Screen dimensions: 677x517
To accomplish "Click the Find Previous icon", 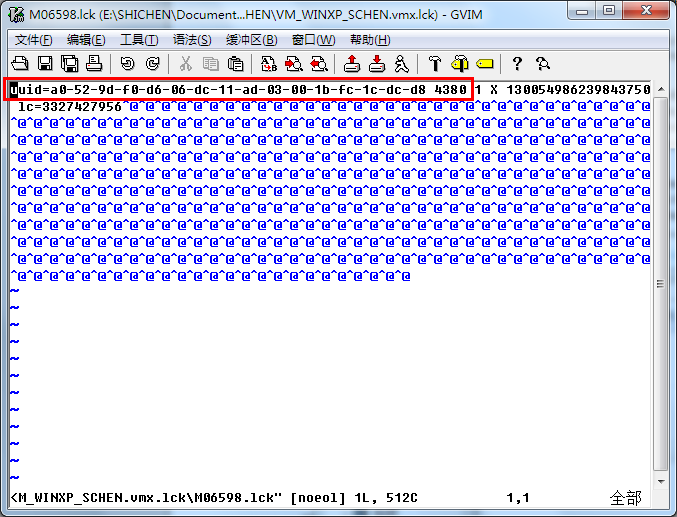I will pyautogui.click(x=319, y=63).
